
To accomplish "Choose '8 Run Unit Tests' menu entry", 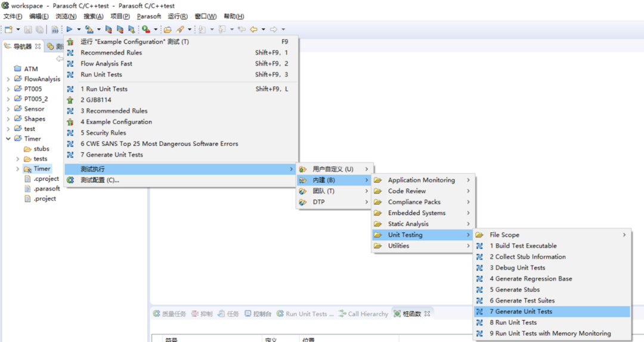I will (513, 322).
